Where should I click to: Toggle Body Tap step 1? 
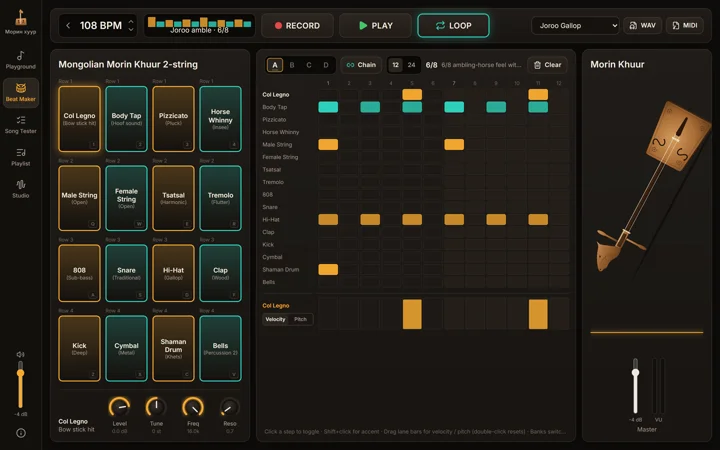328,107
